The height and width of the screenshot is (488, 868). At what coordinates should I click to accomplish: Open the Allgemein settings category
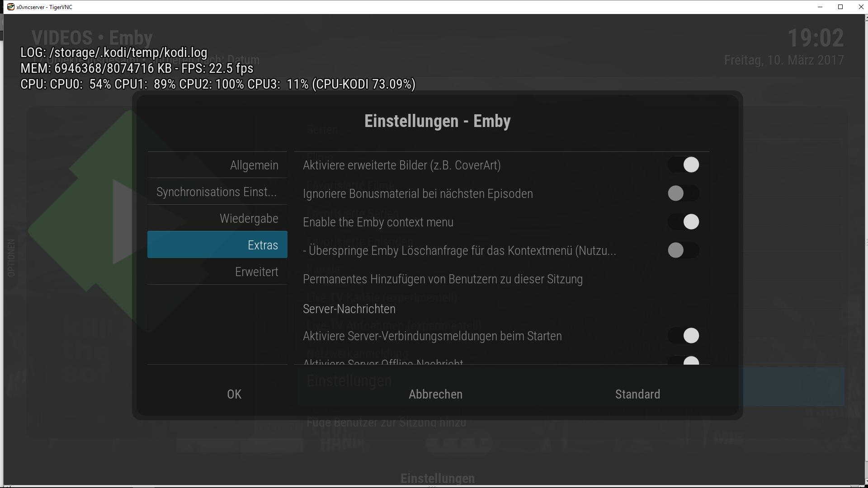click(217, 165)
